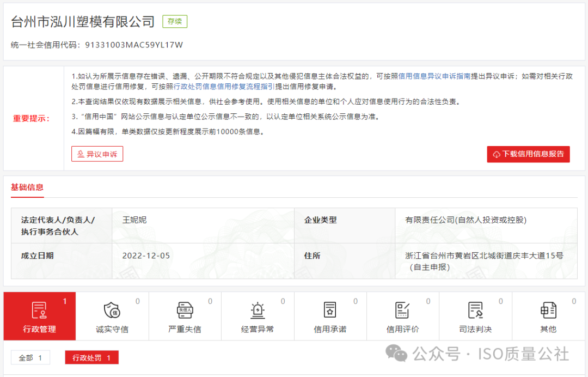This screenshot has height=377, width=588.
Task: Select the 信用承诺 document icon
Action: pyautogui.click(x=330, y=311)
